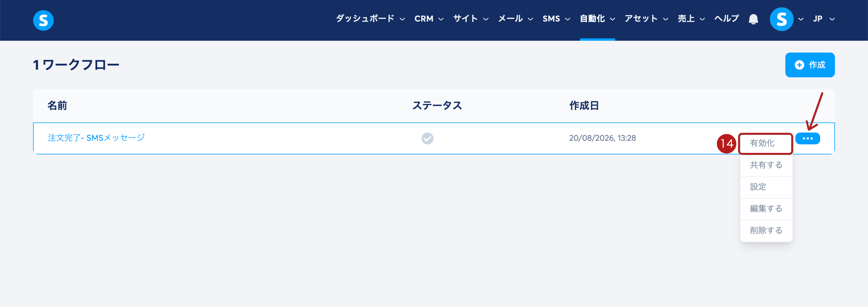Open the SMS navigation menu

coord(556,19)
